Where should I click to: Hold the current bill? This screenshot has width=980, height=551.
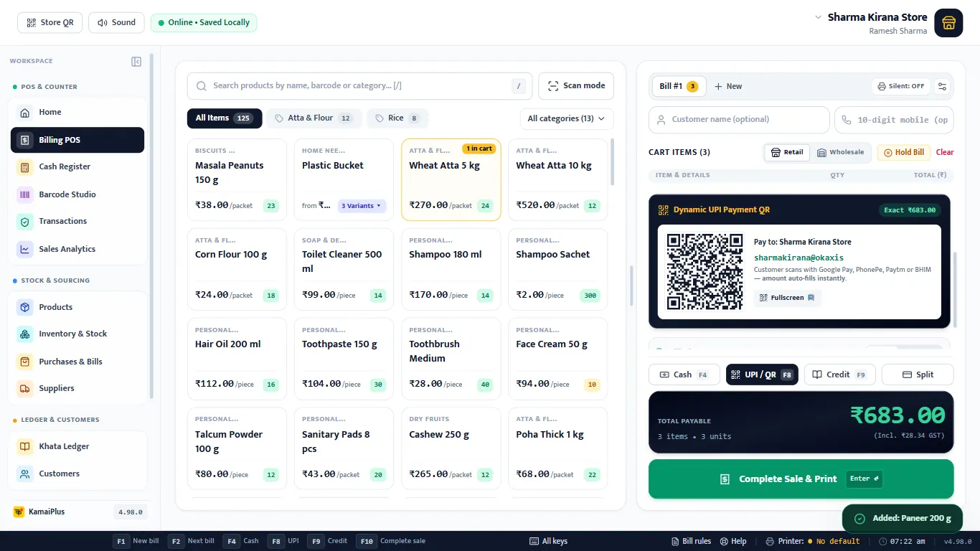(903, 152)
